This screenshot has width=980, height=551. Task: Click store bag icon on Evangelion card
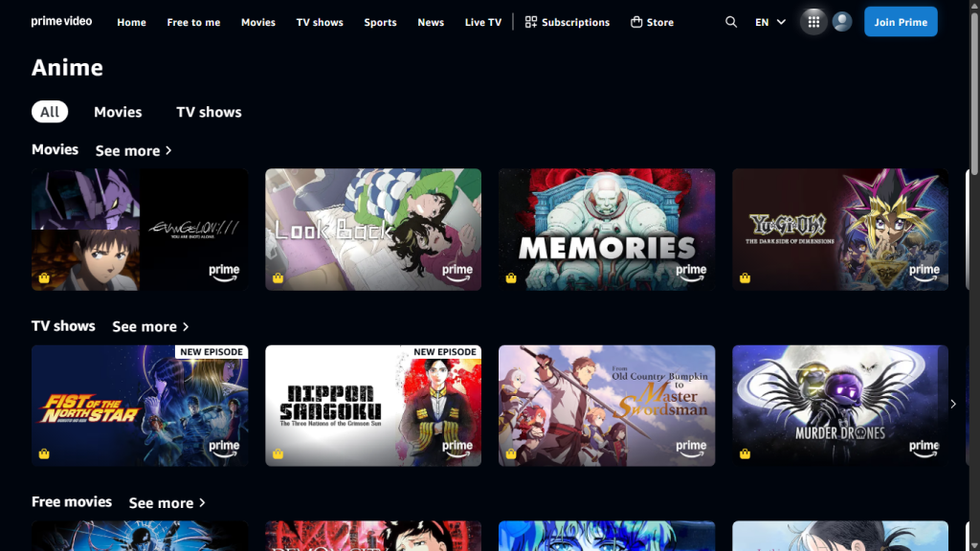pyautogui.click(x=44, y=278)
